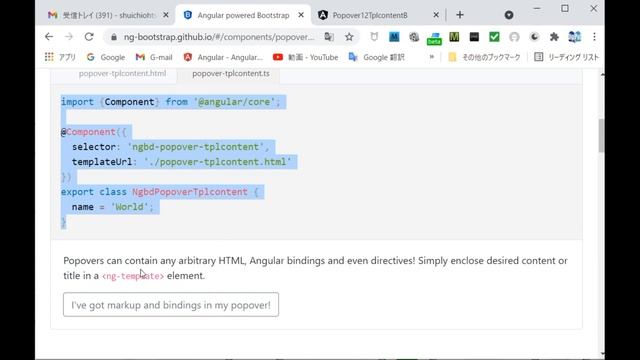Click the crescent moon extension icon

534,37
